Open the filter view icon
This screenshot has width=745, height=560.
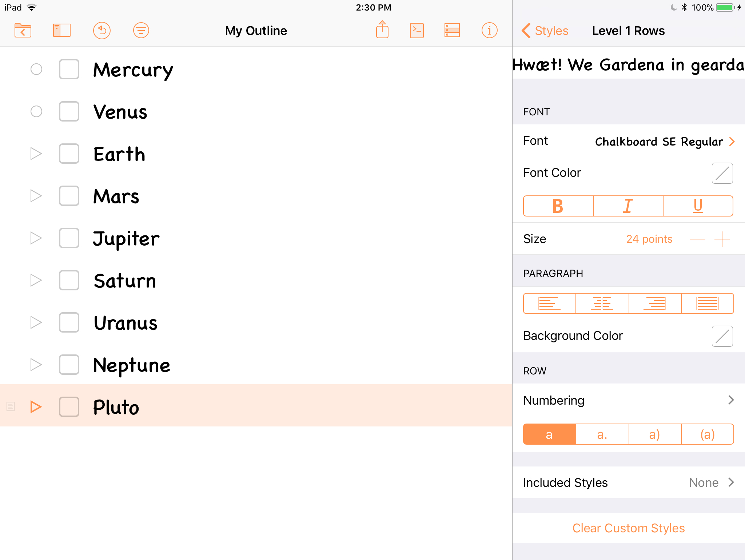coord(141,31)
